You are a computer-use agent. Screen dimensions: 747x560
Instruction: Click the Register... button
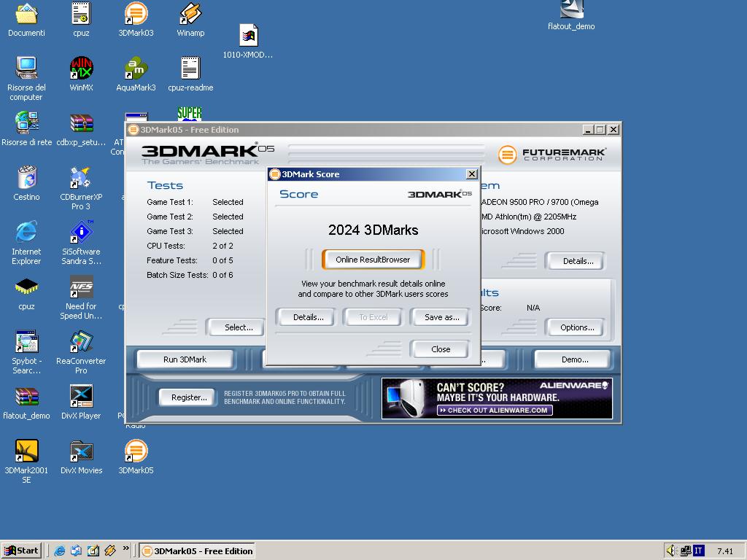click(189, 397)
